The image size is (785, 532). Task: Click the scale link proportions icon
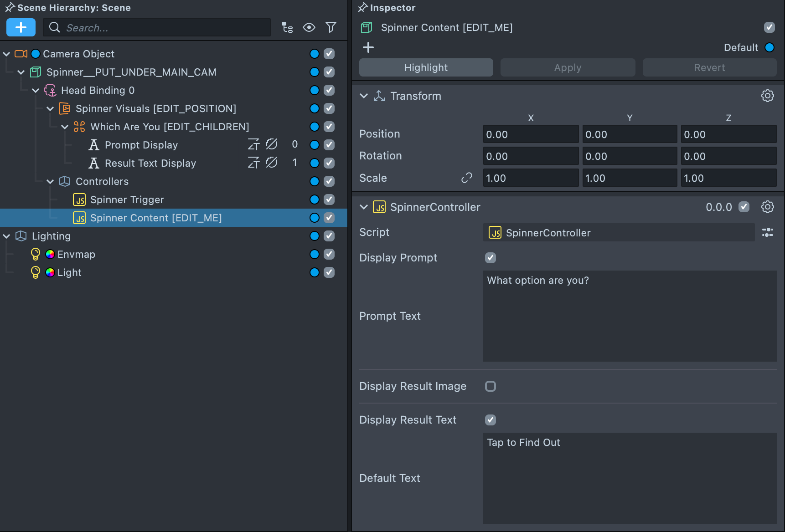466,178
